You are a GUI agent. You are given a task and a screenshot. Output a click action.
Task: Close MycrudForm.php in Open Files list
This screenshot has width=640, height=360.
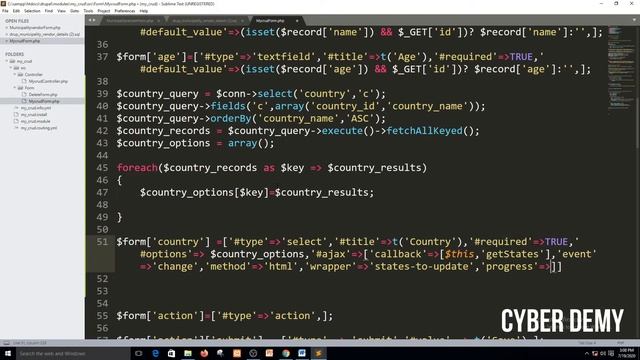click(x=7, y=41)
